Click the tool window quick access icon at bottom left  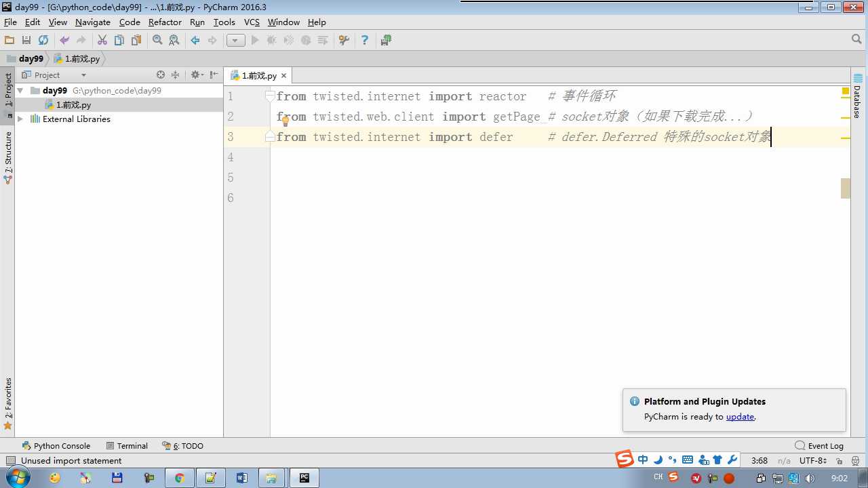[9, 461]
